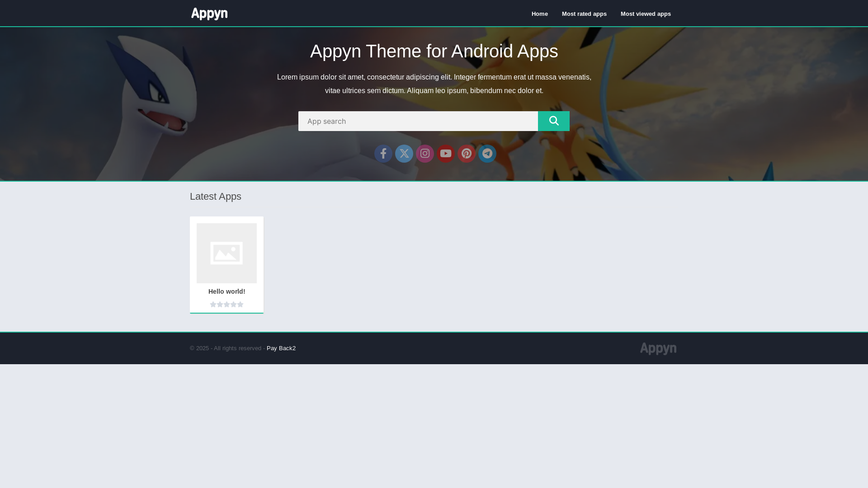This screenshot has height=488, width=868.
Task: Focus the App search input field
Action: click(418, 121)
